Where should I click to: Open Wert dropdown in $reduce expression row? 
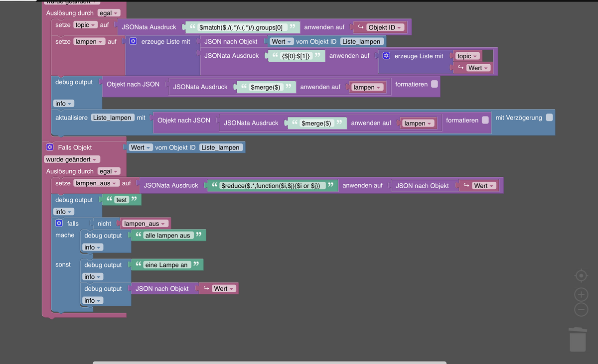tap(484, 186)
